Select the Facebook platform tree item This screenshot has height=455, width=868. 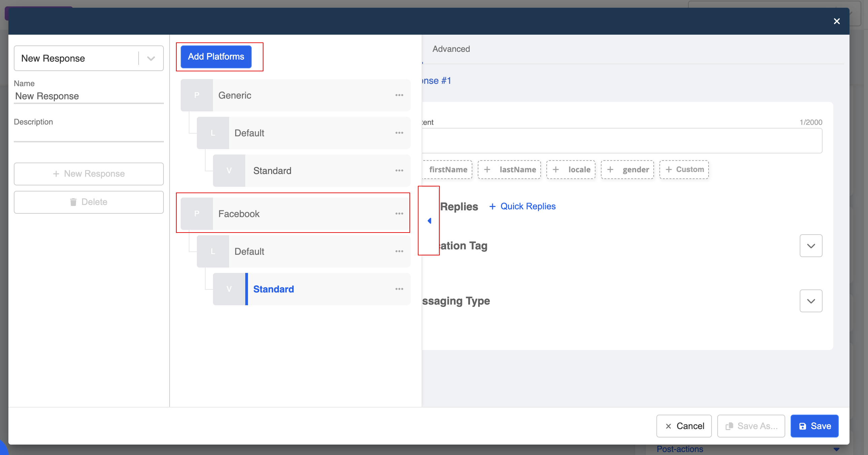239,214
